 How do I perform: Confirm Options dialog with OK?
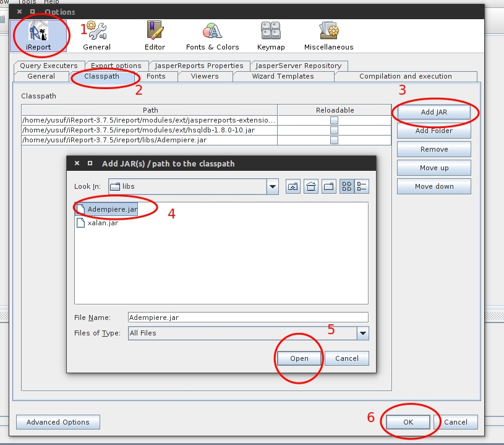coord(408,422)
